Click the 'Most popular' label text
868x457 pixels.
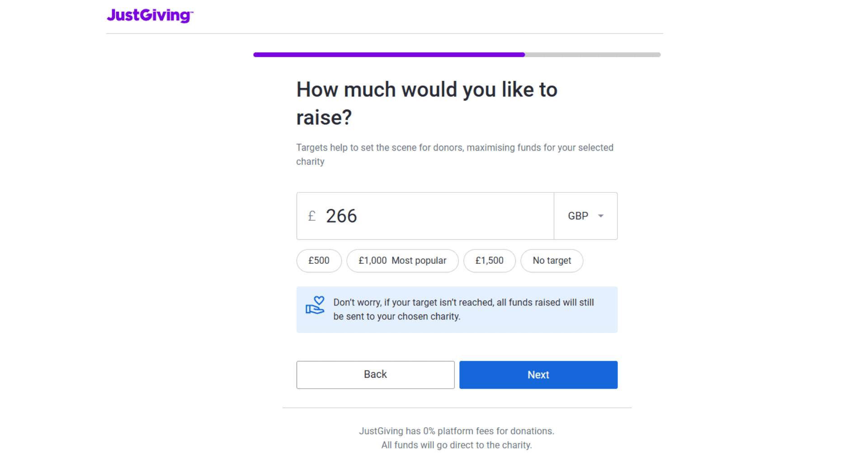point(419,261)
